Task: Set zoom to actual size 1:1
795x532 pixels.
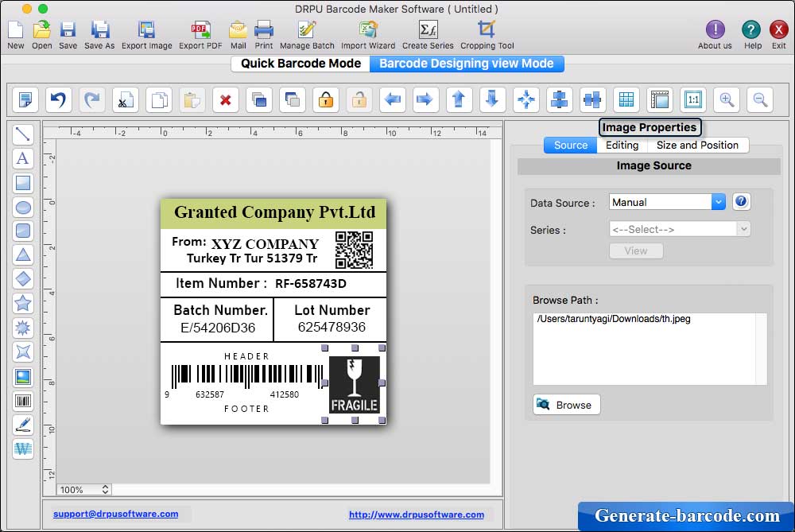Action: 693,99
